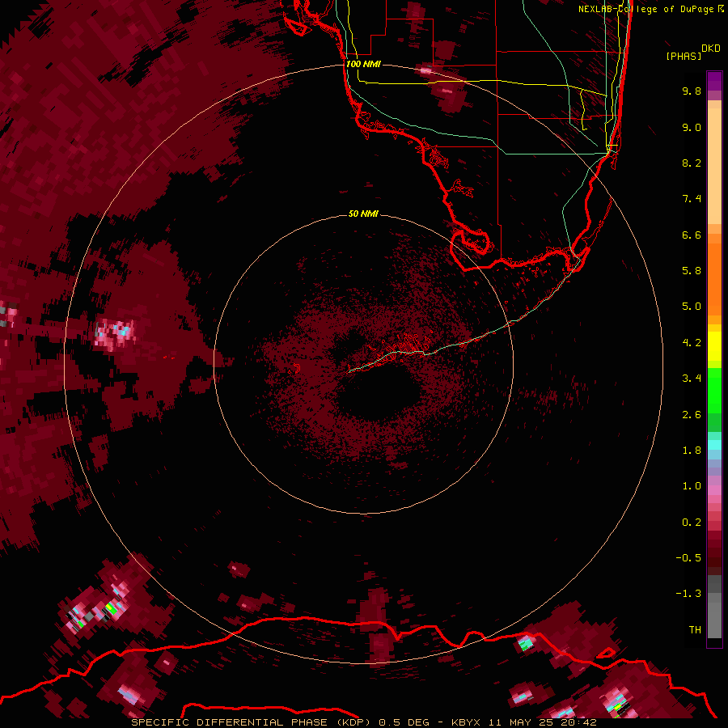Select the 5.0 scale label

[x=692, y=307]
